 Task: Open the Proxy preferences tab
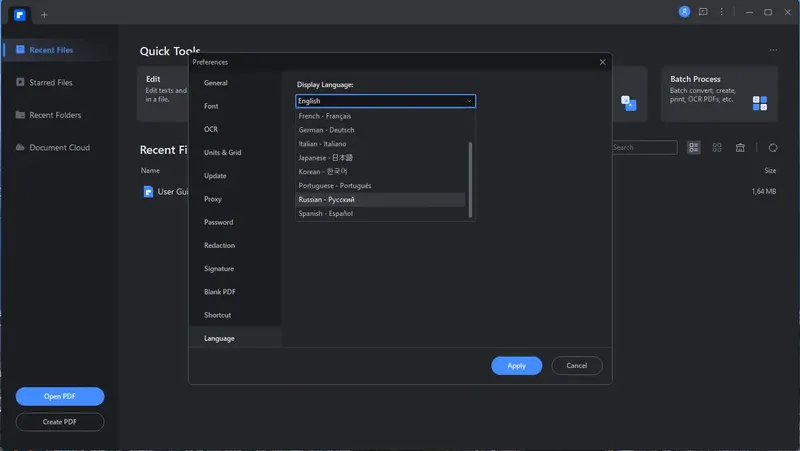pyautogui.click(x=235, y=199)
